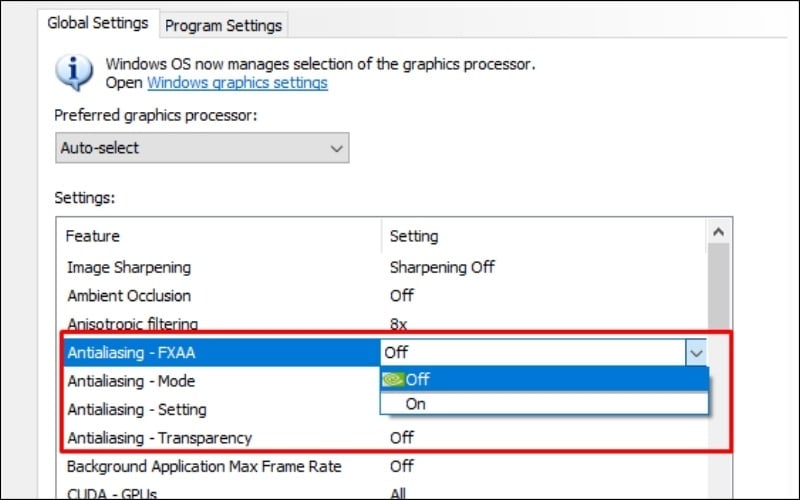The image size is (800, 500).
Task: Click the Anisotropic filtering 8x setting
Action: (399, 324)
